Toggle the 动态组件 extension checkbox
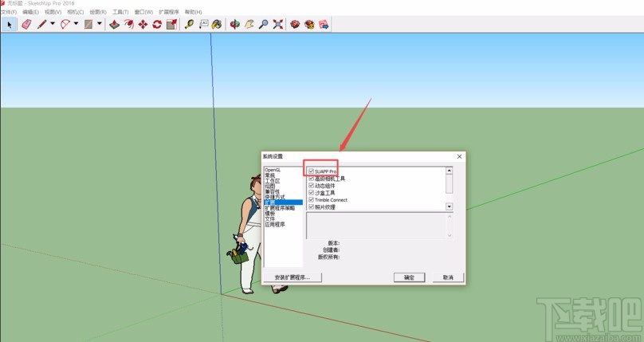The image size is (644, 342). tap(311, 185)
